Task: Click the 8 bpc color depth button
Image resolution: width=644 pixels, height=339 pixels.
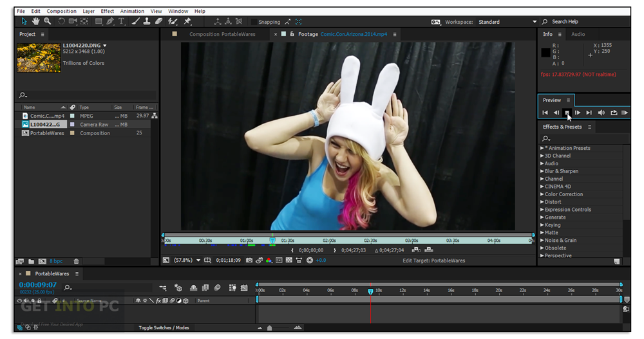Action: click(56, 261)
